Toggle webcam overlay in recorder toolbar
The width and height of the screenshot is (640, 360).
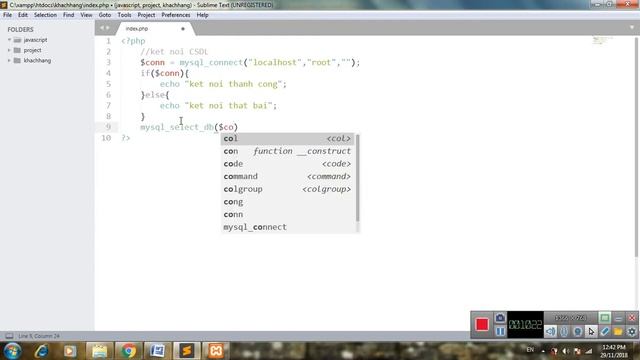(578, 331)
